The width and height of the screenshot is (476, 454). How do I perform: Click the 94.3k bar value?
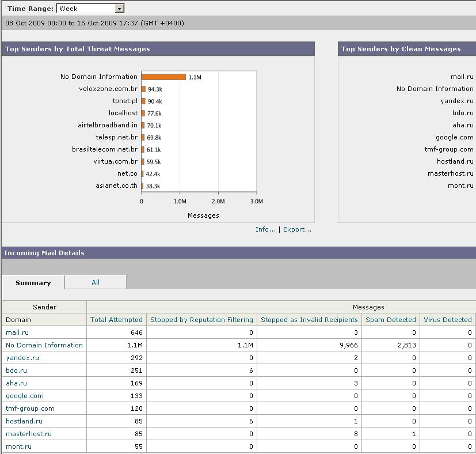[x=155, y=89]
